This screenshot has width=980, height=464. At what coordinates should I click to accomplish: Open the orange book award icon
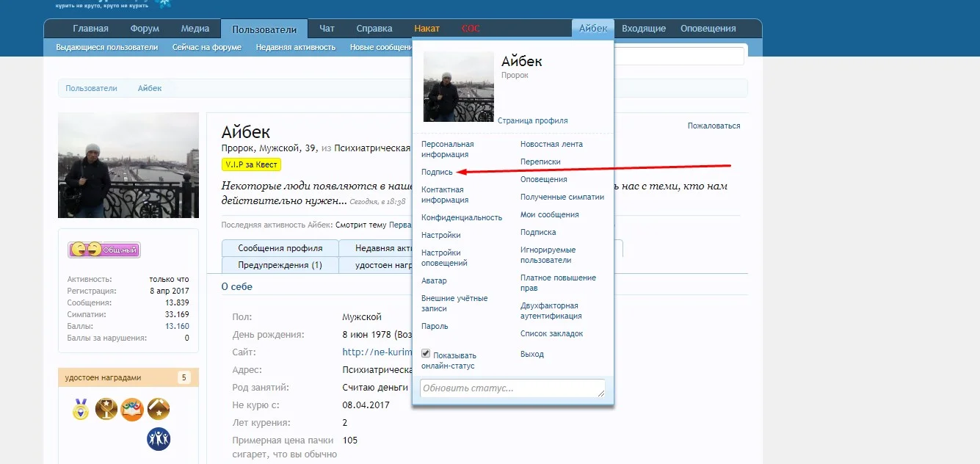point(132,410)
